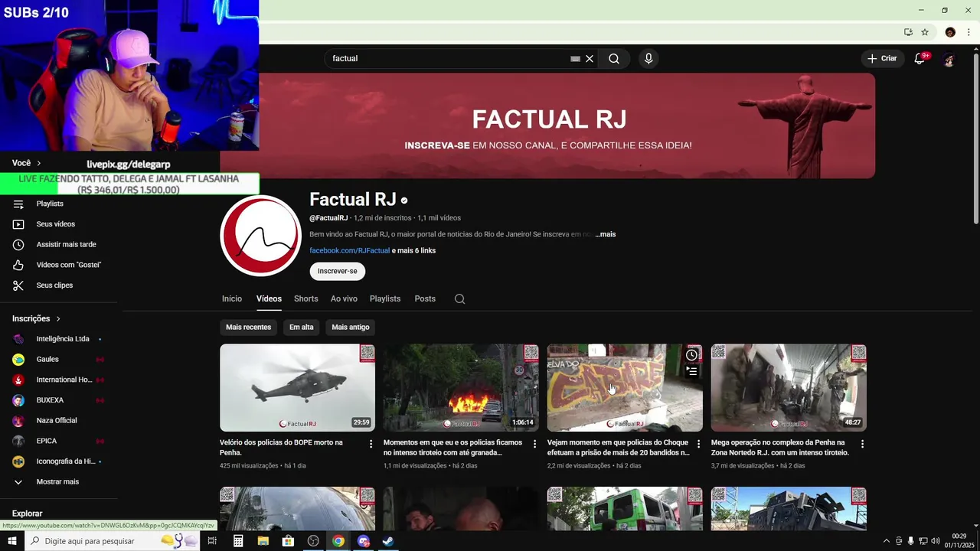Open OBS Studio from the taskbar
980x551 pixels.
click(x=313, y=541)
